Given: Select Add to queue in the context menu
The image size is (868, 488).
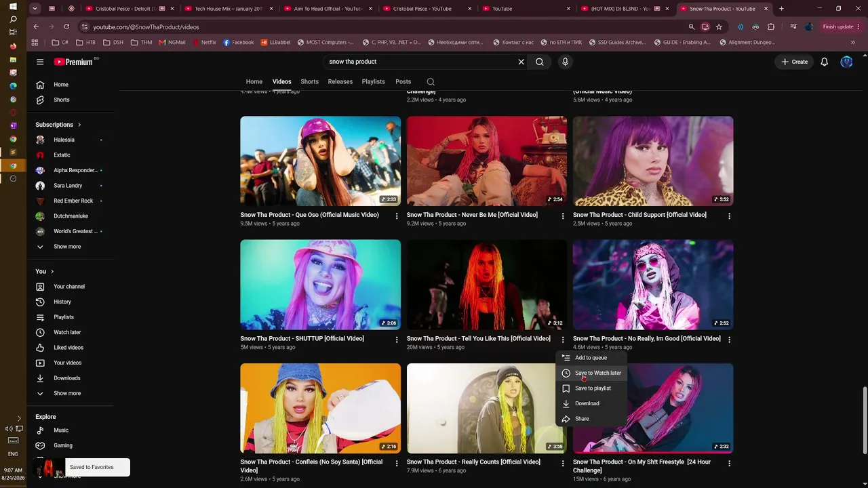Looking at the screenshot, I should [591, 358].
